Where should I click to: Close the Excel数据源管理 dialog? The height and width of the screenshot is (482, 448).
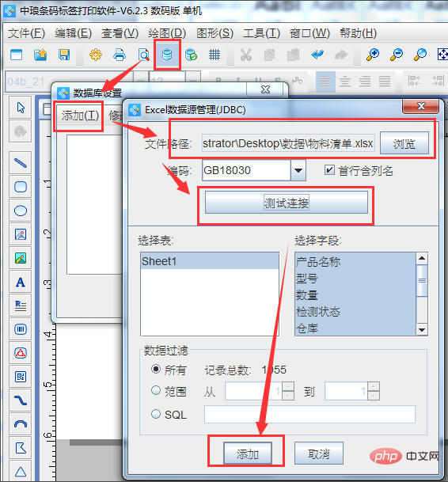point(420,106)
